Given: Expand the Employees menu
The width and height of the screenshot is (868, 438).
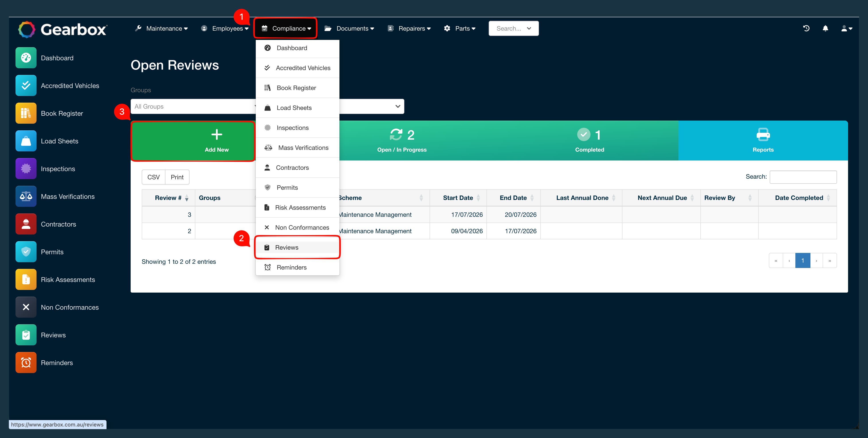Looking at the screenshot, I should [x=225, y=28].
